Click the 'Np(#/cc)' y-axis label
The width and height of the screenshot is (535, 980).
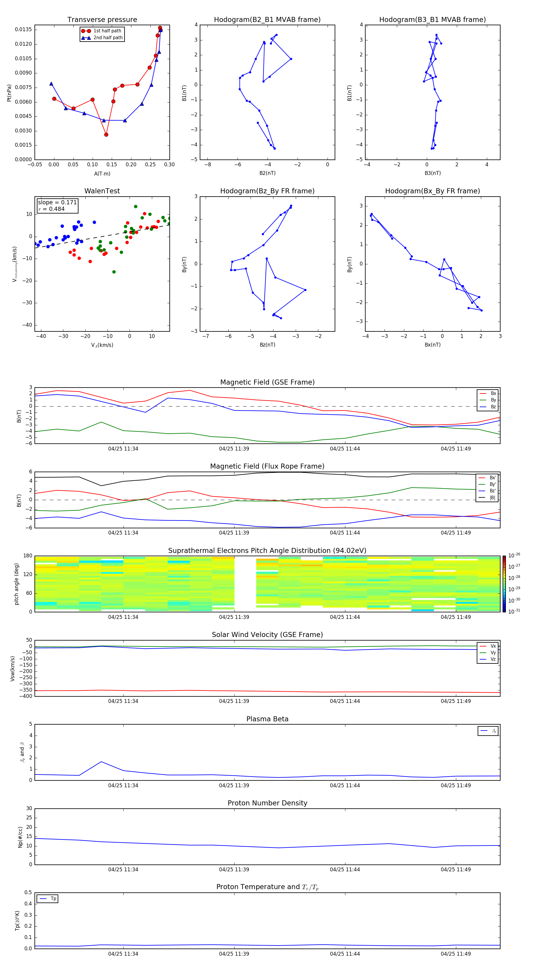point(20,837)
